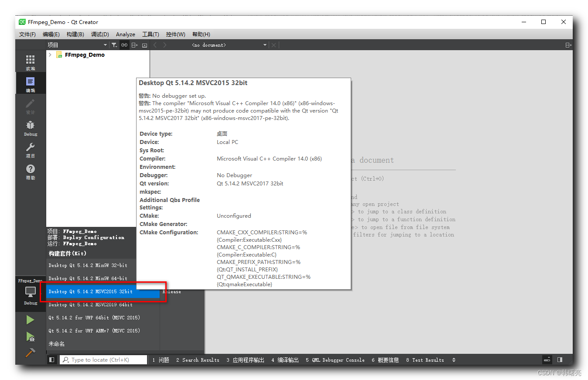The image size is (588, 380).
Task: Expand the FFmpeg_Demo project tree item
Action: tap(49, 55)
